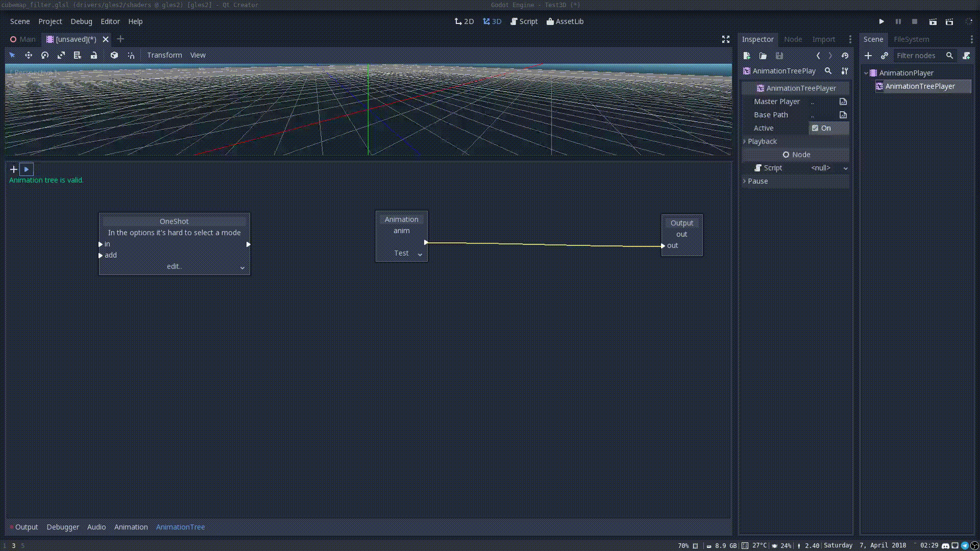
Task: Attach a new script from the Scene dock
Action: coord(966,56)
